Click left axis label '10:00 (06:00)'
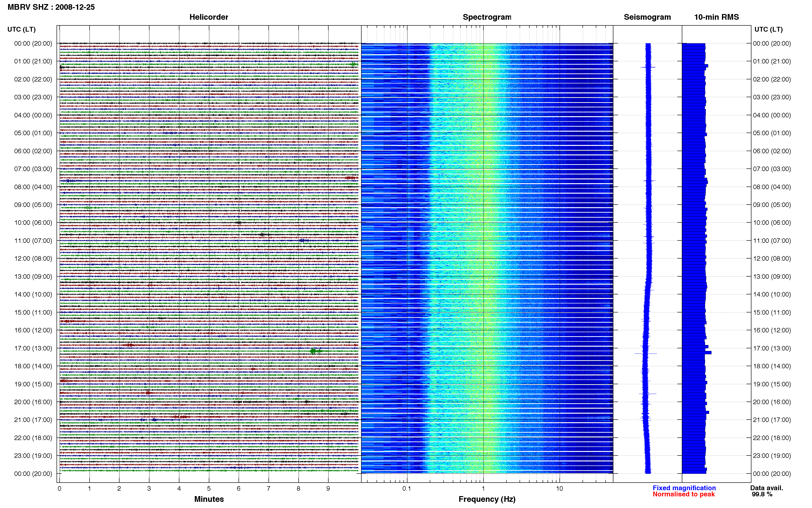The image size is (812, 508). click(x=33, y=223)
